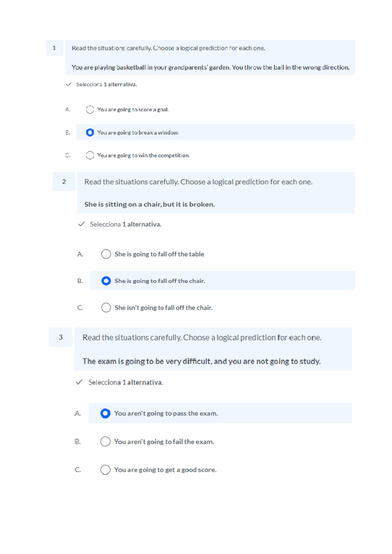Click the selected 'She is going to fall off the chair' radio
Image resolution: width=392 pixels, height=554 pixels.
pyautogui.click(x=106, y=281)
